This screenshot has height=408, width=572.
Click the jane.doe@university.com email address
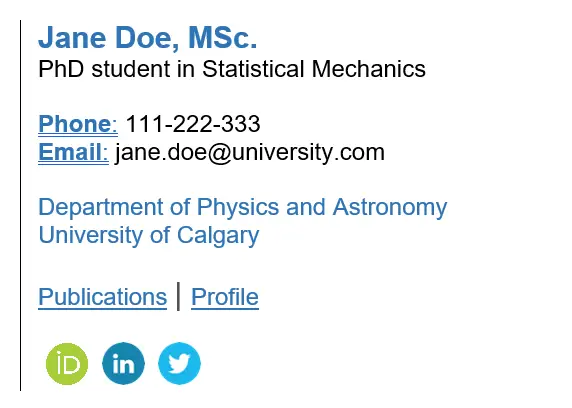pyautogui.click(x=250, y=153)
